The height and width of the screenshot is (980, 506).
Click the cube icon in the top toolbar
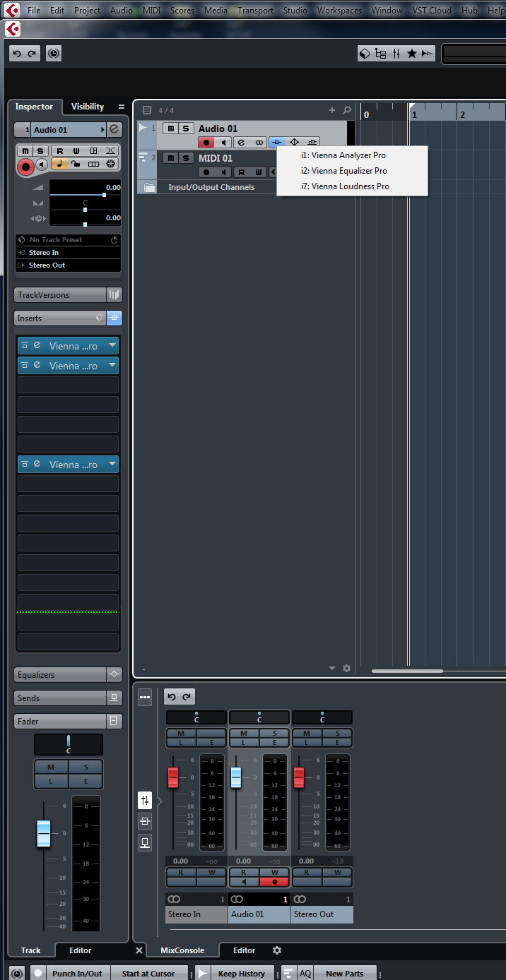pyautogui.click(x=365, y=54)
